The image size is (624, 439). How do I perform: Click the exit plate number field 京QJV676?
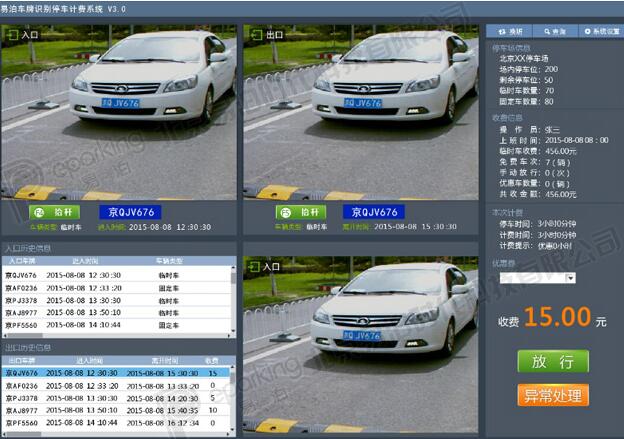[371, 212]
